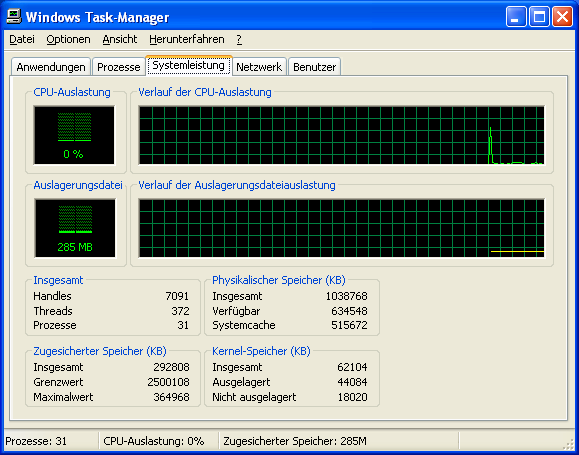
Task: Close the Task-Manager window
Action: coord(562,17)
